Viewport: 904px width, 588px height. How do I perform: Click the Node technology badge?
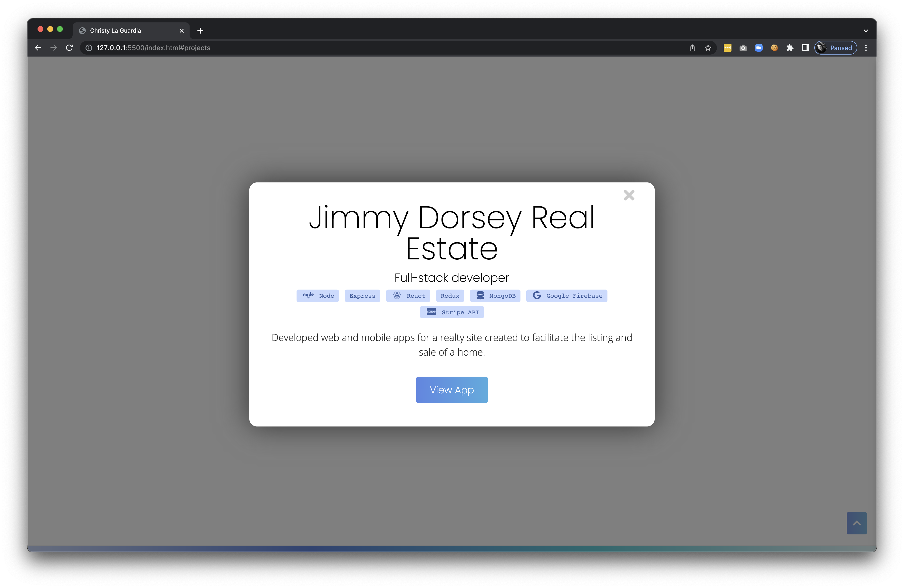click(317, 296)
